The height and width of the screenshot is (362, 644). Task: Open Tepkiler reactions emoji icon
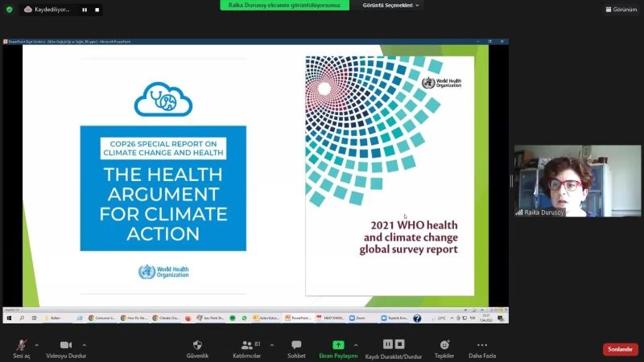coord(444,345)
